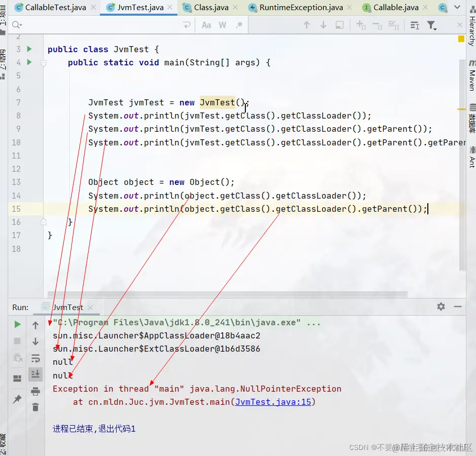Click the open-in-find-window icon

340,25
